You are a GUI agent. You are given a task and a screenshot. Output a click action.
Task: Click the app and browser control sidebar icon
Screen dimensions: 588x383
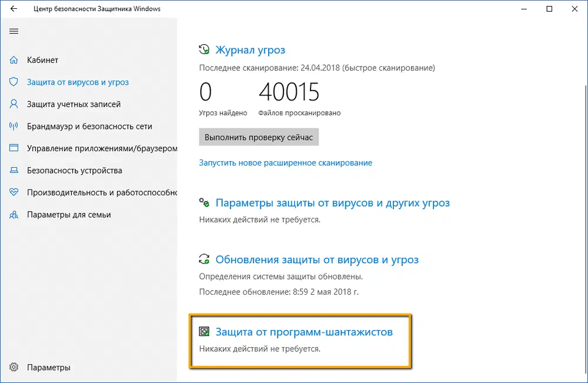14,148
